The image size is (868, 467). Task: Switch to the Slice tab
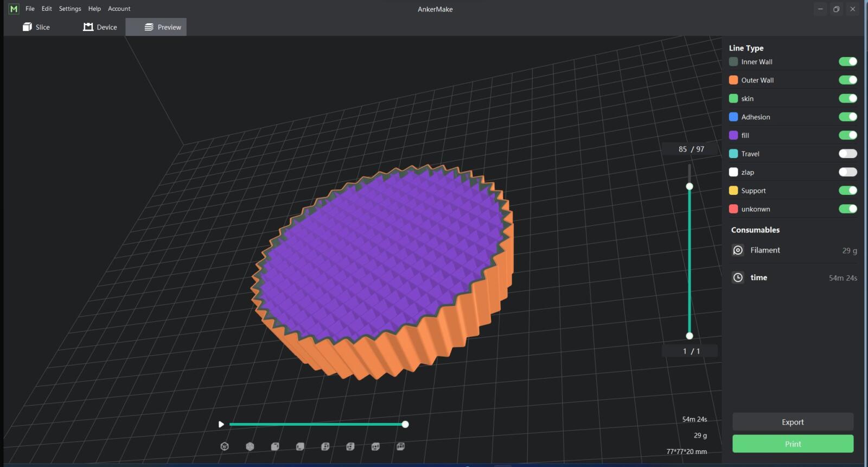click(x=36, y=27)
